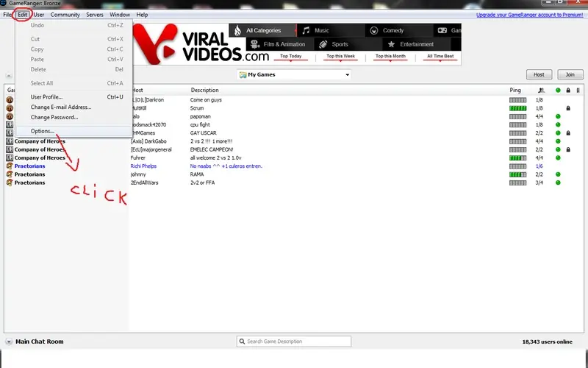Click the lock icon on EMELEC CAMPEON! row
The height and width of the screenshot is (368, 588).
tap(568, 149)
